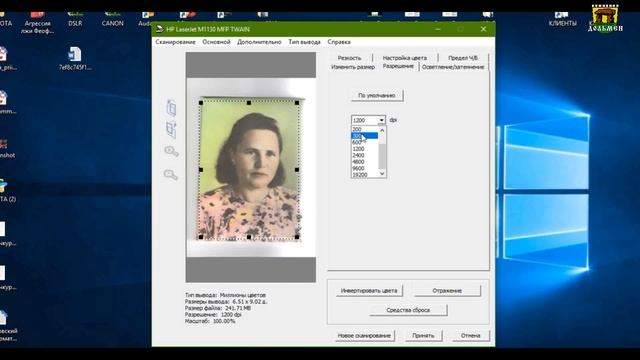Click the left-middle crop selection handle
Viewport: 640px width, 360px height.
201,169
